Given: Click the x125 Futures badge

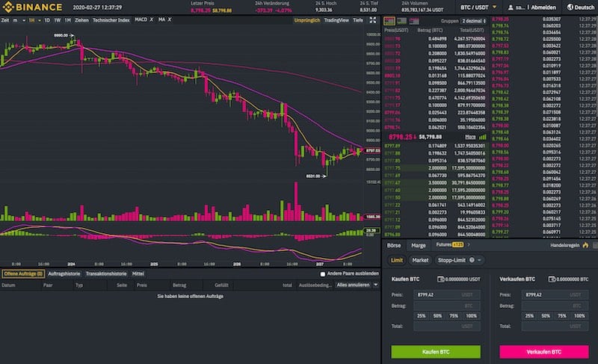Looking at the screenshot, I should (x=457, y=244).
